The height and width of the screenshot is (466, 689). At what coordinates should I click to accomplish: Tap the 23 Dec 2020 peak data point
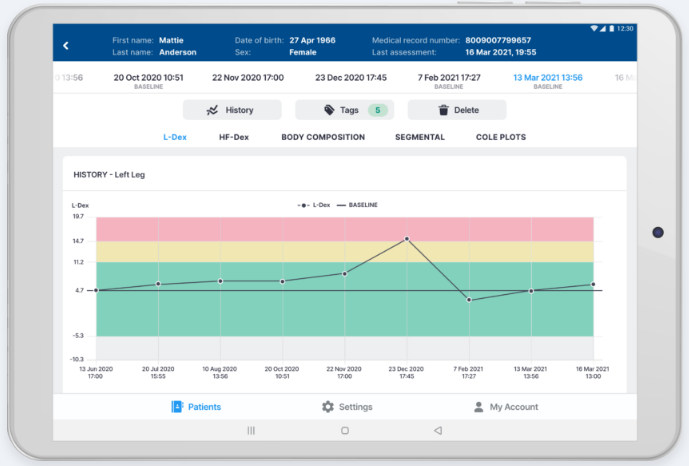(406, 239)
